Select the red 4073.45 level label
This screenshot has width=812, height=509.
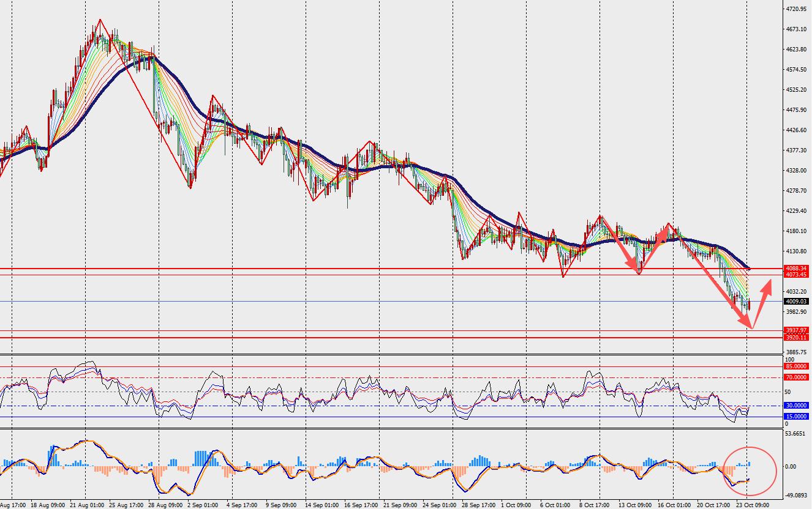(796, 275)
